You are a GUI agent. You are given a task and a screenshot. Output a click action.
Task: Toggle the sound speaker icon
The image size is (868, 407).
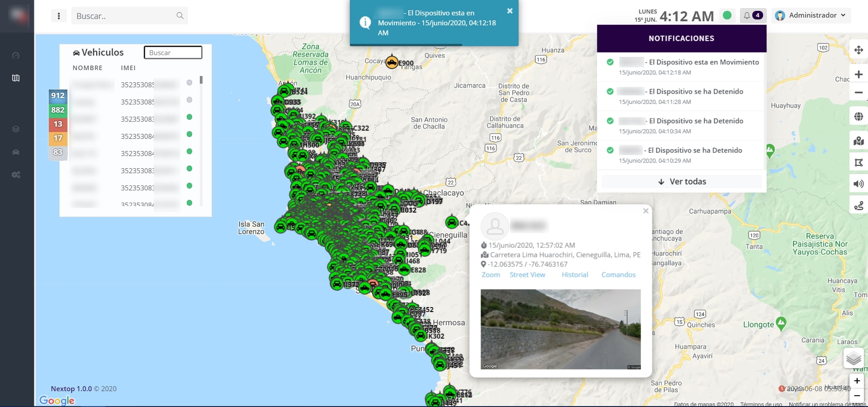pyautogui.click(x=859, y=184)
